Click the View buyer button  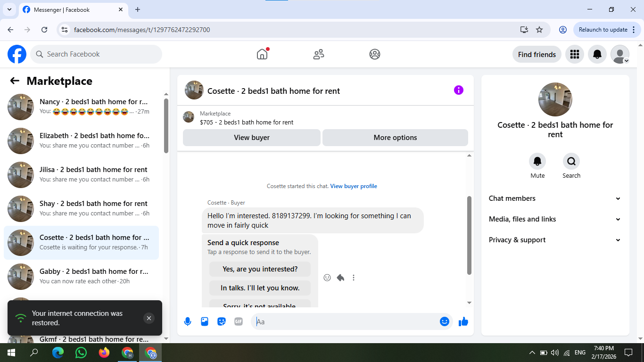[x=252, y=138]
